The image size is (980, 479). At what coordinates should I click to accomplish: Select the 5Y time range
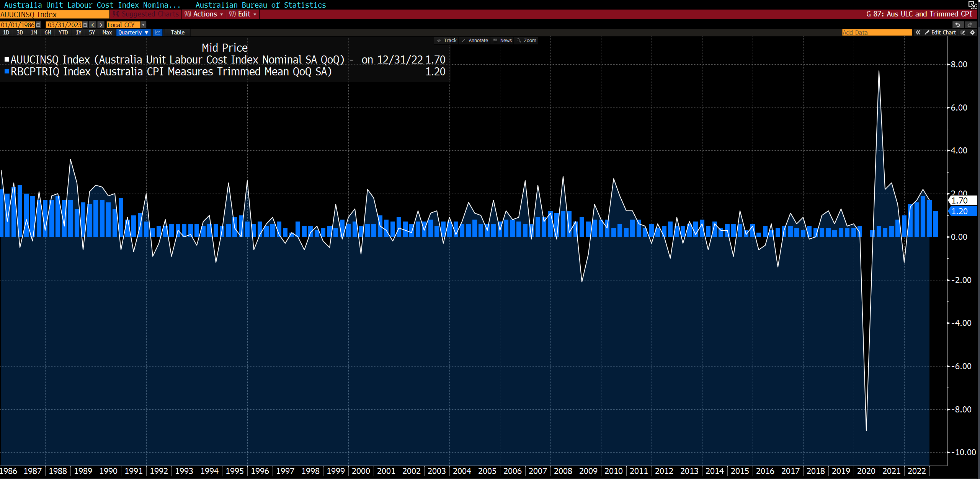tap(92, 33)
